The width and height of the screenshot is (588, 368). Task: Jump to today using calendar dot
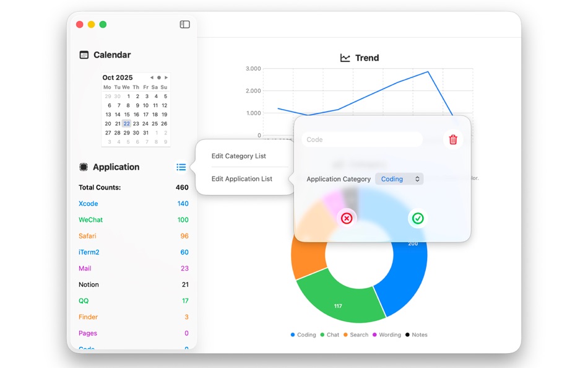pos(159,77)
